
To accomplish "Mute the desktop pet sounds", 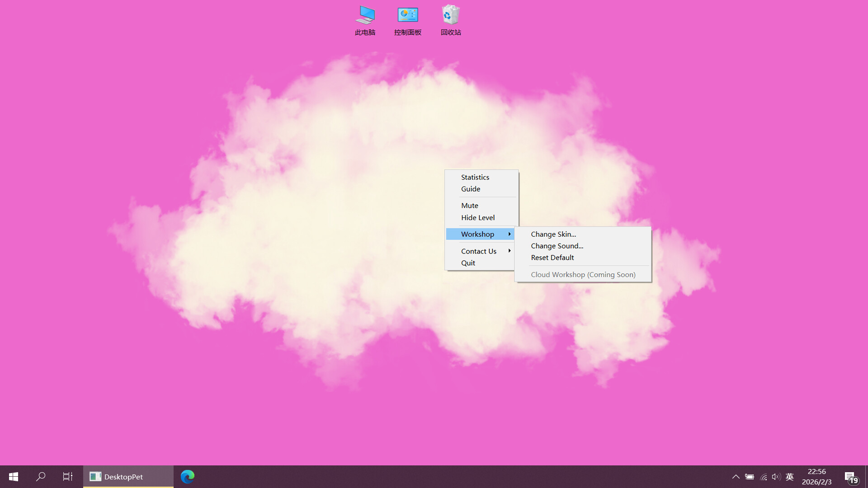I will click(469, 205).
